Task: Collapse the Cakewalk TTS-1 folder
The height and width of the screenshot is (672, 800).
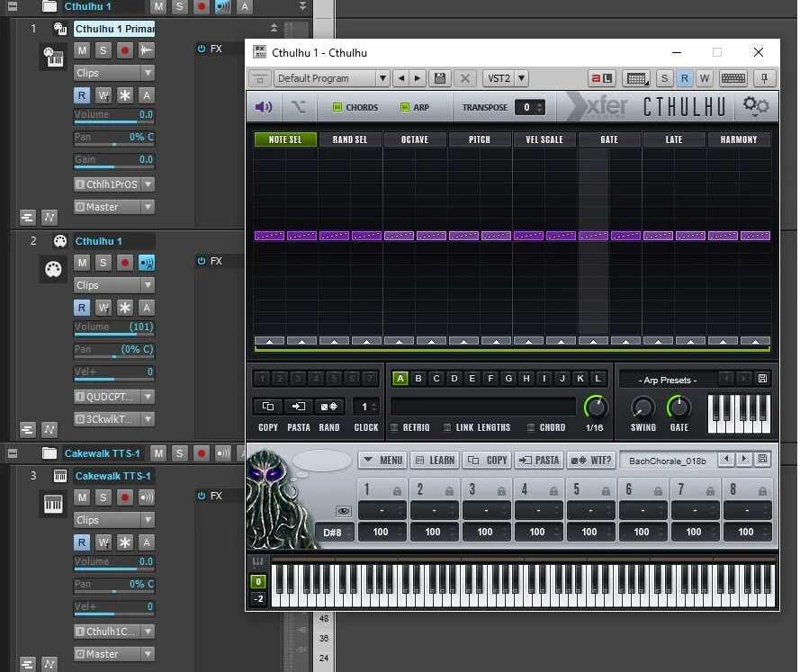Action: pyautogui.click(x=13, y=453)
